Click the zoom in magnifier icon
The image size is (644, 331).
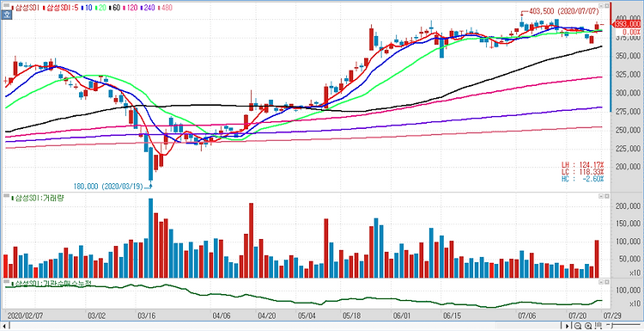[588, 326]
